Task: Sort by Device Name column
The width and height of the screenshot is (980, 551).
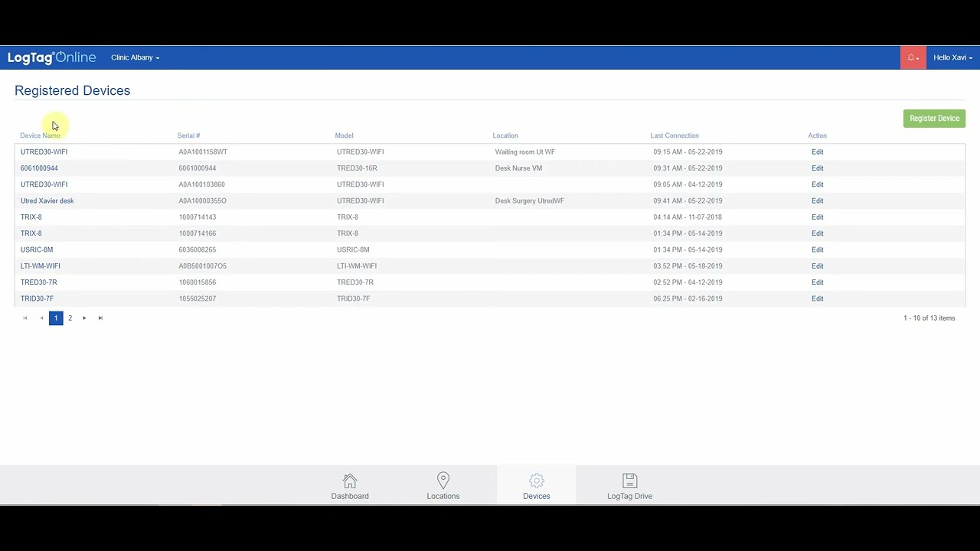Action: [x=40, y=135]
